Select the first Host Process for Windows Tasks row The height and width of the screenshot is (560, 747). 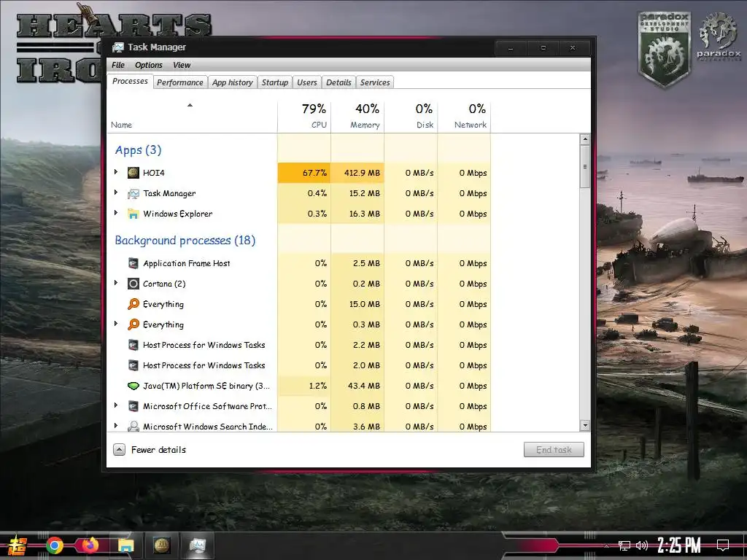tap(298, 345)
